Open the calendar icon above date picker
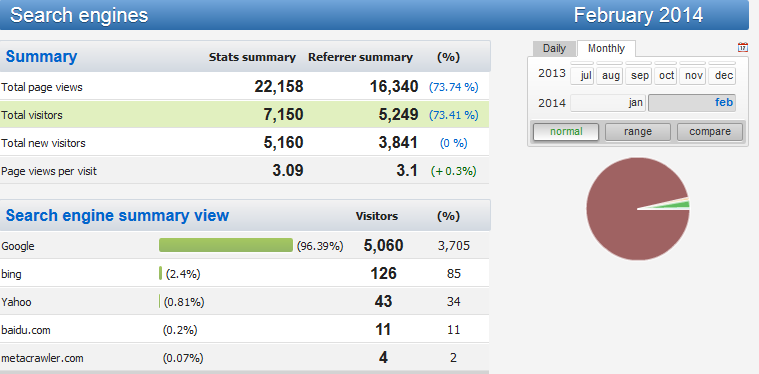The image size is (759, 374). pyautogui.click(x=743, y=47)
